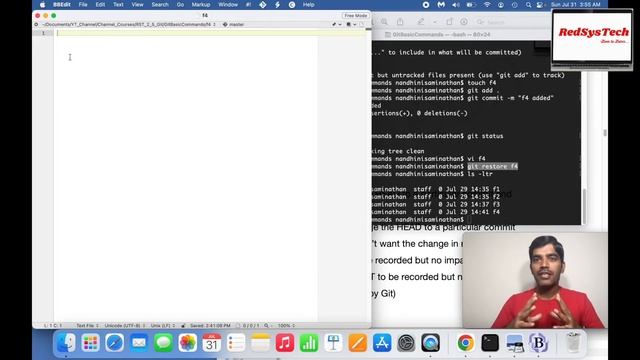Open the View menu
640x360 pixels.
click(x=137, y=4)
